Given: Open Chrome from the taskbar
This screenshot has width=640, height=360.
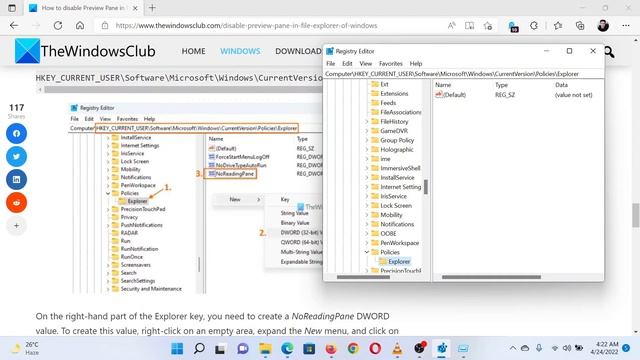Looking at the screenshot, I should coord(353,349).
